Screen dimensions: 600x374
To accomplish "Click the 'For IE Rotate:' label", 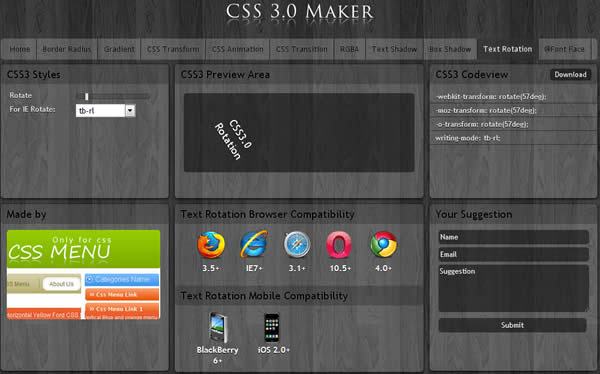I will pos(33,109).
